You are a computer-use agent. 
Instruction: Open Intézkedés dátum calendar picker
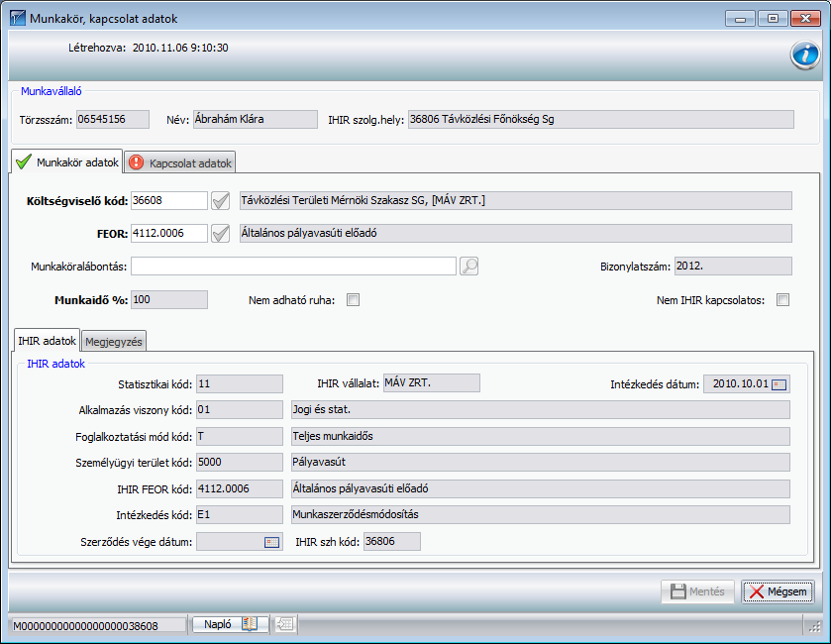(x=779, y=384)
